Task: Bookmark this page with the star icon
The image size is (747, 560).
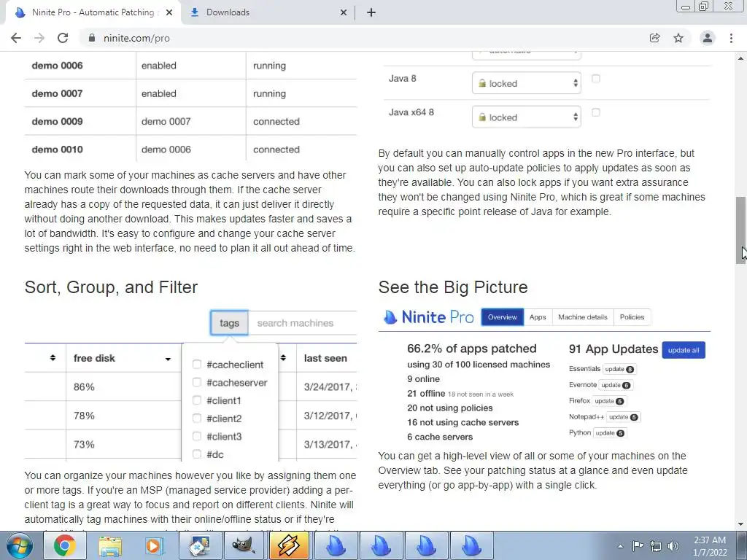Action: click(678, 38)
